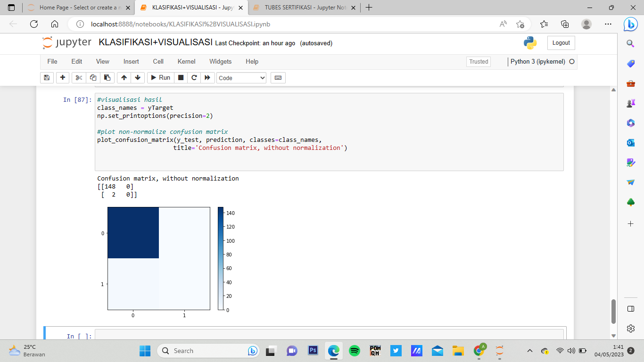Run the current cell

click(x=160, y=78)
